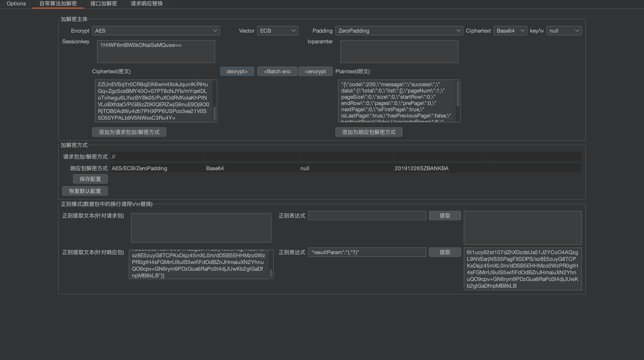This screenshot has height=360, width=644.
Task: Click the 请求包加/解密方式 label
Action: [85, 157]
